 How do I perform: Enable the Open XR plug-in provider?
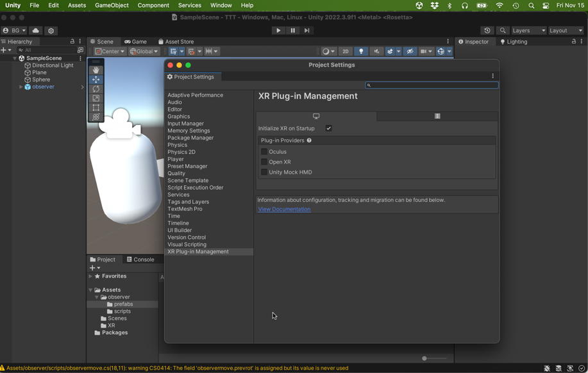[264, 162]
